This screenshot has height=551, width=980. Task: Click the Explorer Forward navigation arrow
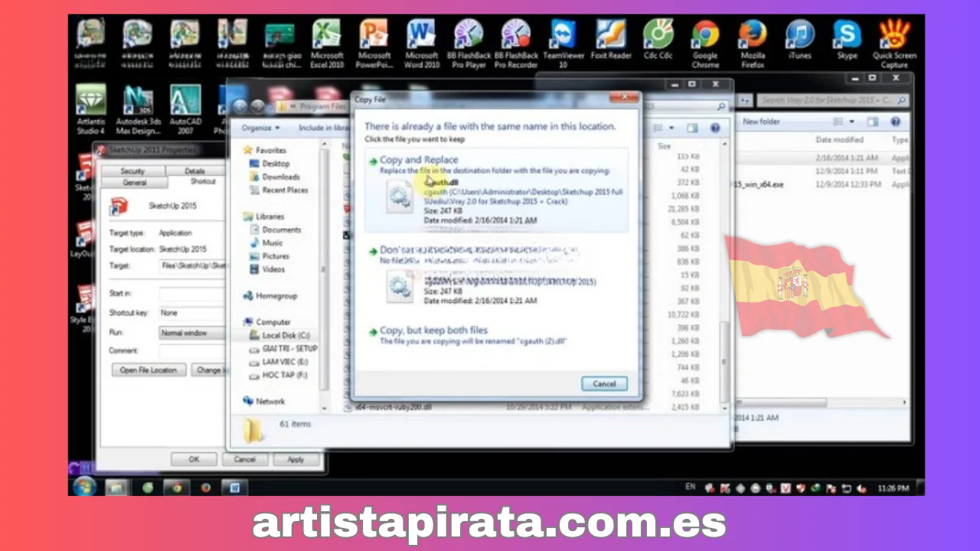pos(257,106)
